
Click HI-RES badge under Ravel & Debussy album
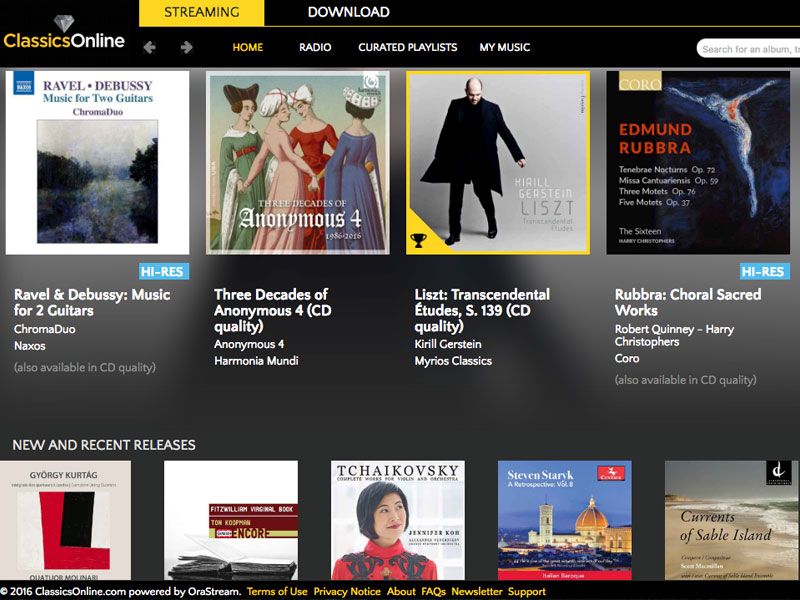click(164, 271)
